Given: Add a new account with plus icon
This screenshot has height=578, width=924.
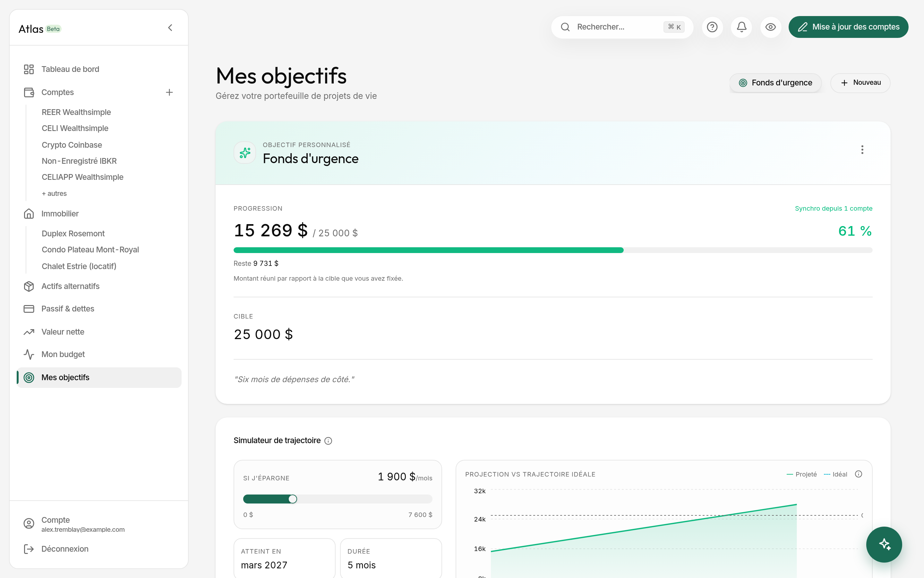Looking at the screenshot, I should pos(169,92).
